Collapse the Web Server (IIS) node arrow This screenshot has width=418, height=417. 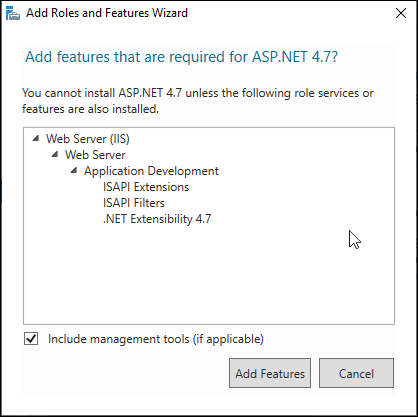pos(36,138)
